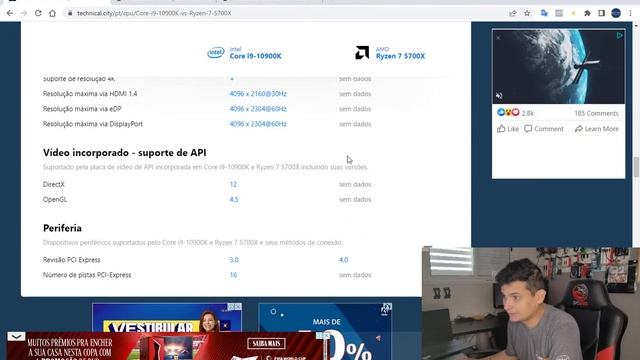Click the 'DirectX' row label
The image size is (640, 360).
(x=53, y=184)
